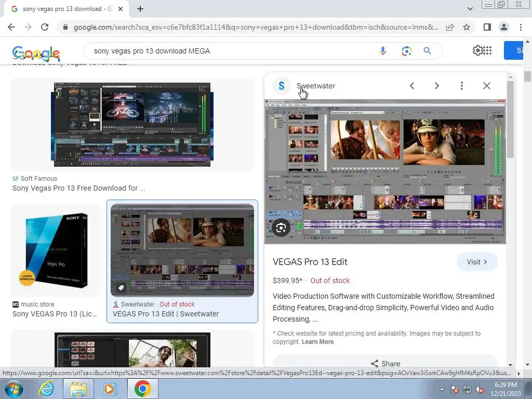Open Windows Media Player from taskbar

[110, 389]
